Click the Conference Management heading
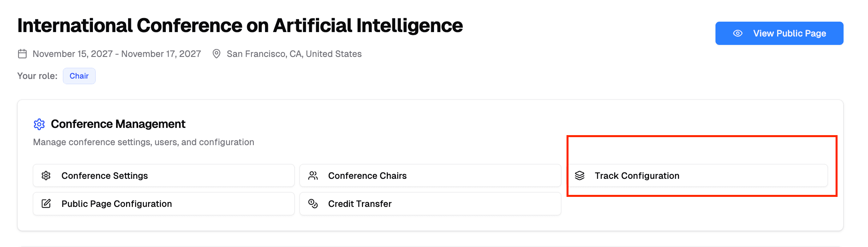 [118, 124]
